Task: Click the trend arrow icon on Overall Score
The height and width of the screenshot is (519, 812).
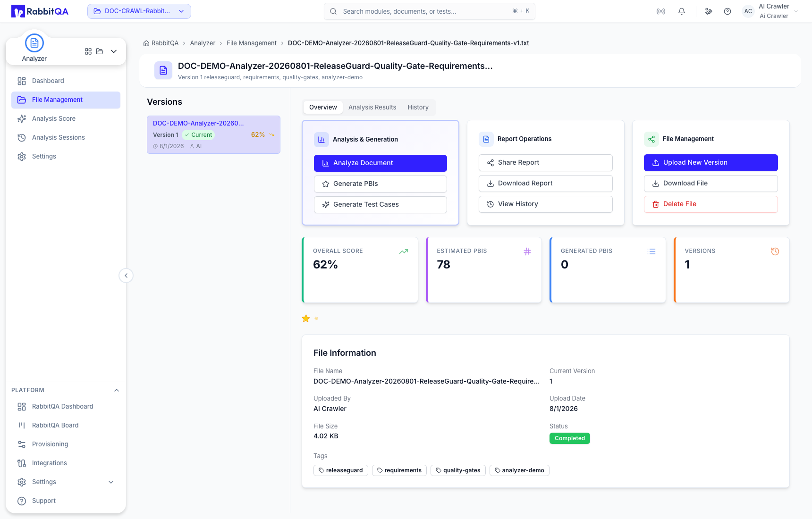Action: 404,251
